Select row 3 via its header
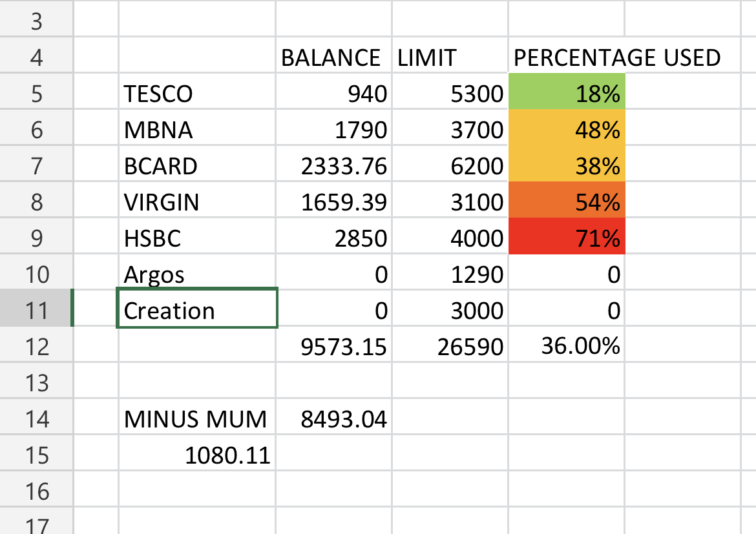 tap(36, 20)
